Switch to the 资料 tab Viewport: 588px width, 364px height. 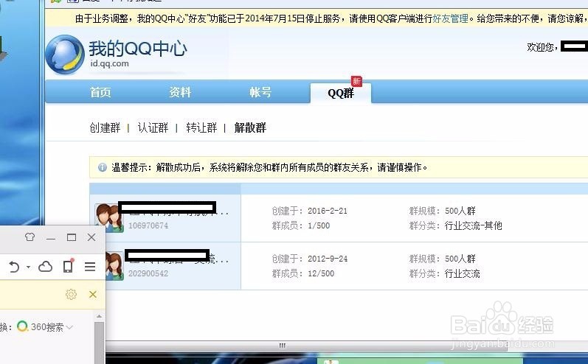(x=180, y=92)
